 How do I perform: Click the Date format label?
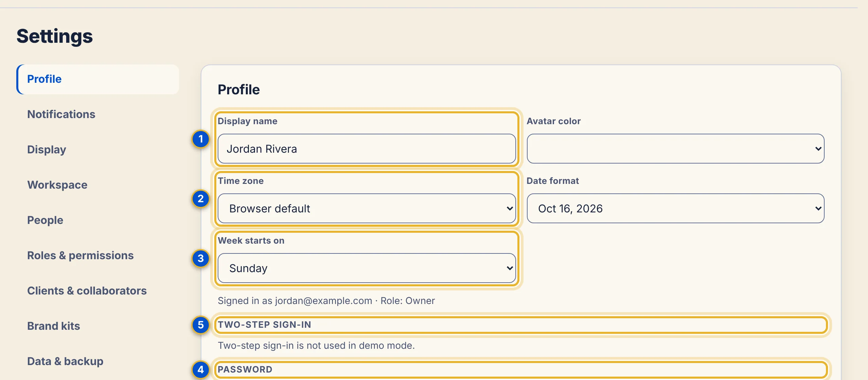(x=553, y=181)
